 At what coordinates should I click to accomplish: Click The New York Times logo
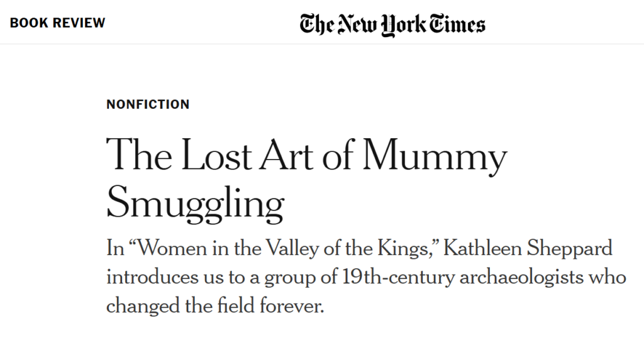point(392,24)
